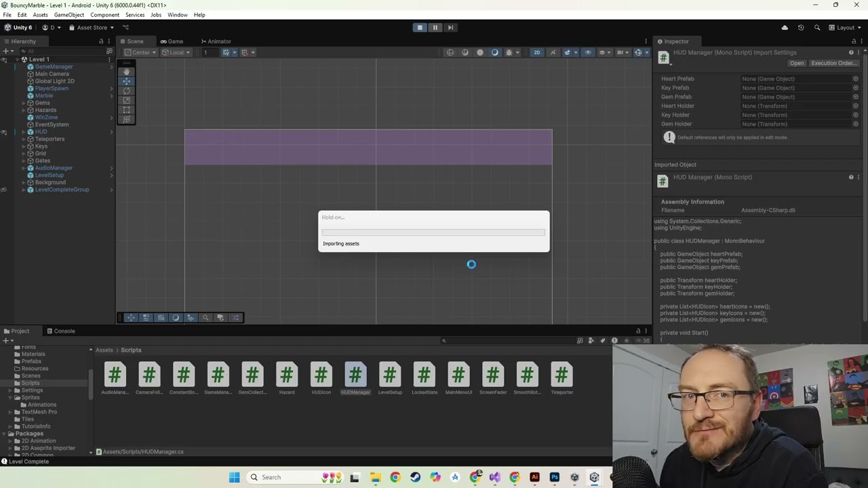Select the Teleporter script asset
Image resolution: width=868 pixels, height=488 pixels.
pos(561,378)
